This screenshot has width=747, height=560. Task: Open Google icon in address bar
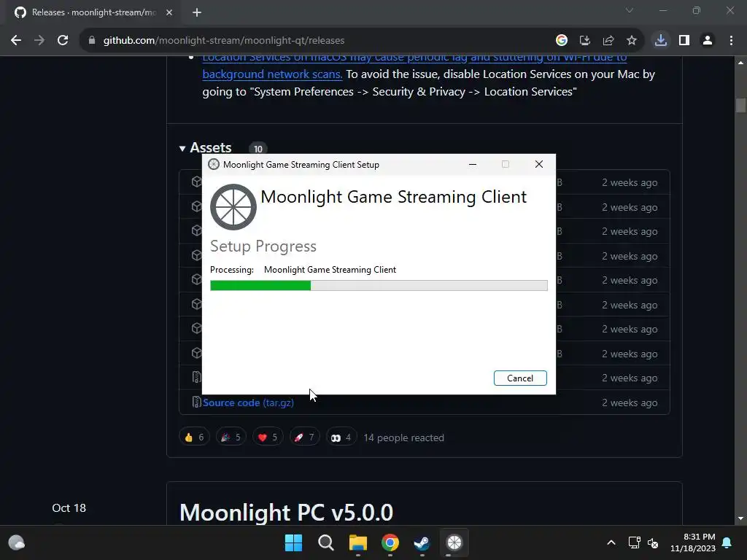pyautogui.click(x=562, y=41)
